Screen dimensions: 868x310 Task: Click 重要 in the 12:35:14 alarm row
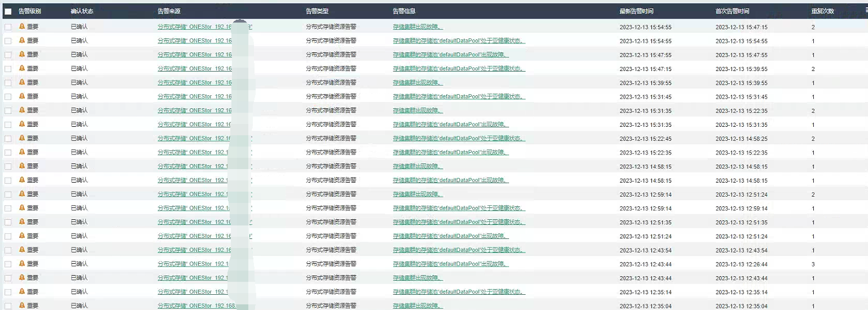[x=33, y=291]
